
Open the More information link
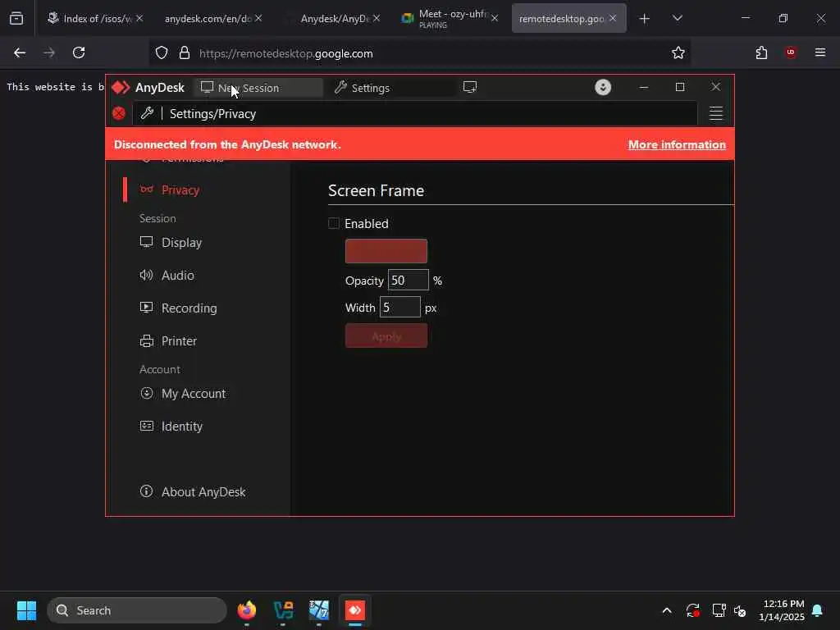pos(677,144)
